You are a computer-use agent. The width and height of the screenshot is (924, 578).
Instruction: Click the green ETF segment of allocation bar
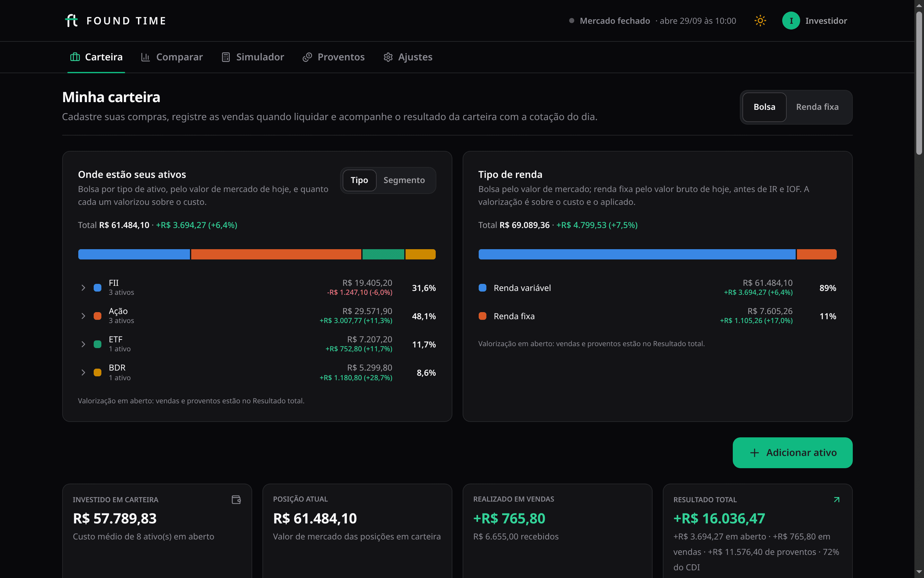tap(383, 254)
